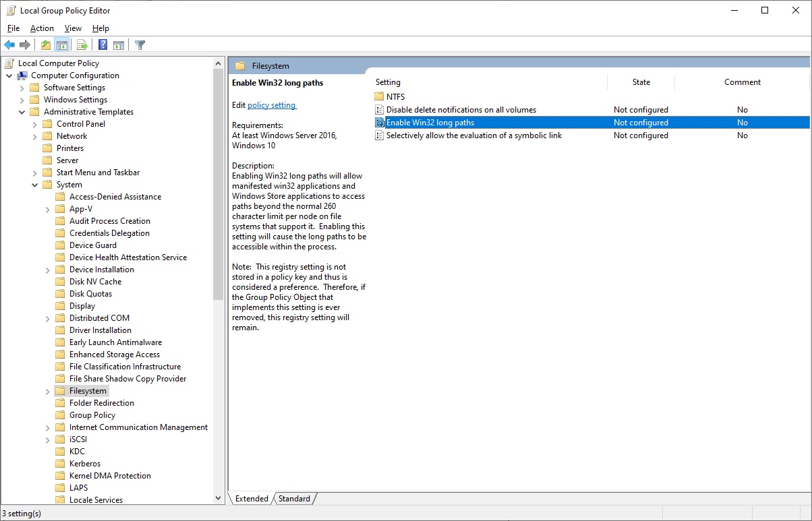Collapse the Computer Configuration node

[x=9, y=75]
